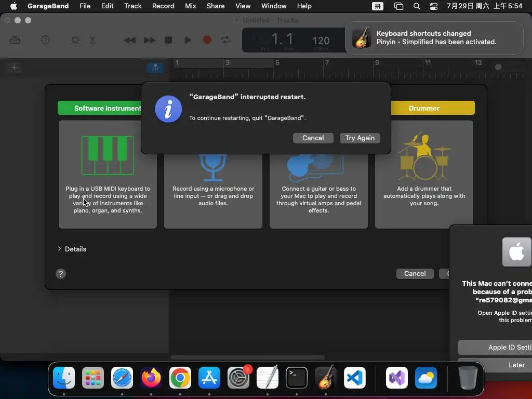The height and width of the screenshot is (399, 532).
Task: Open the Help menu
Action: 304,6
